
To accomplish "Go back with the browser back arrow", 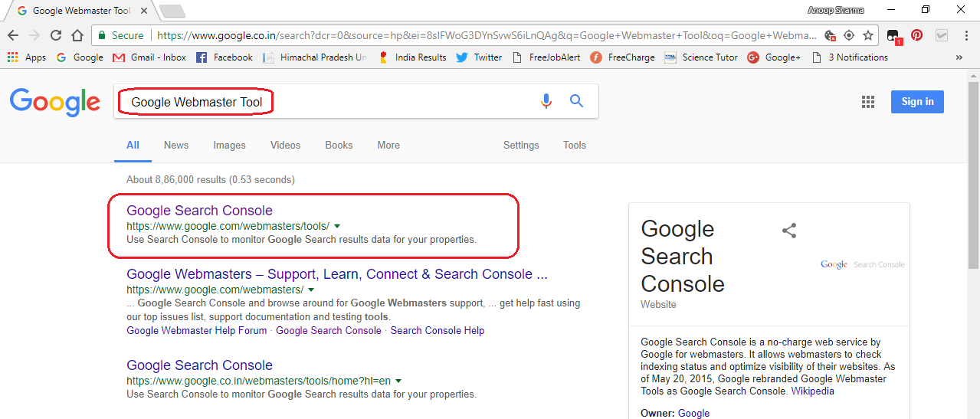I will pyautogui.click(x=13, y=35).
